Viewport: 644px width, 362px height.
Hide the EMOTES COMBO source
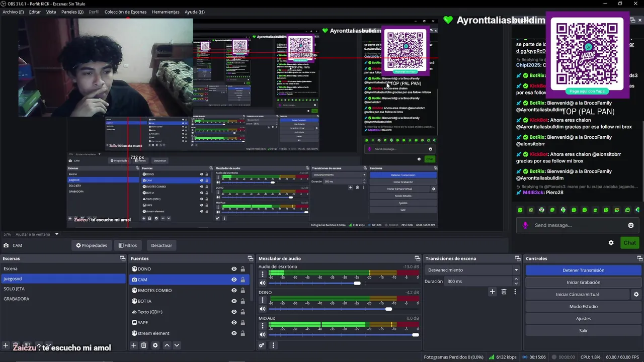point(234,290)
